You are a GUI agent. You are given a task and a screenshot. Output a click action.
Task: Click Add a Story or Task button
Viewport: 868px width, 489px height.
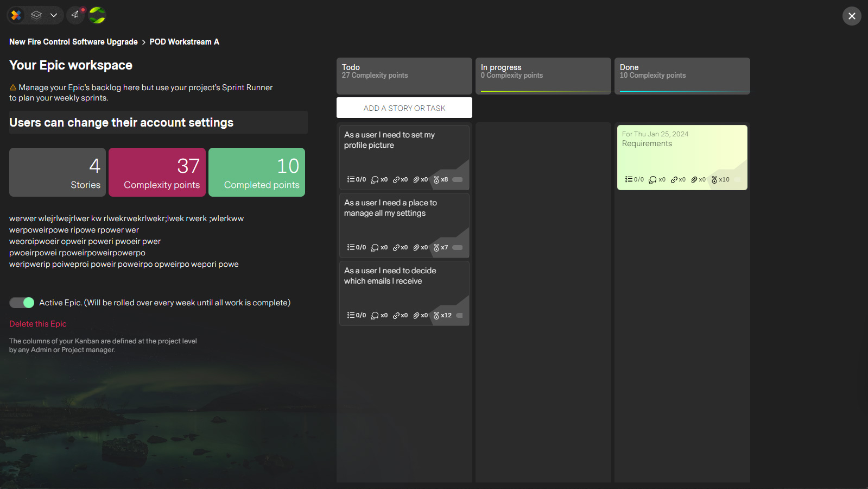[x=404, y=108]
